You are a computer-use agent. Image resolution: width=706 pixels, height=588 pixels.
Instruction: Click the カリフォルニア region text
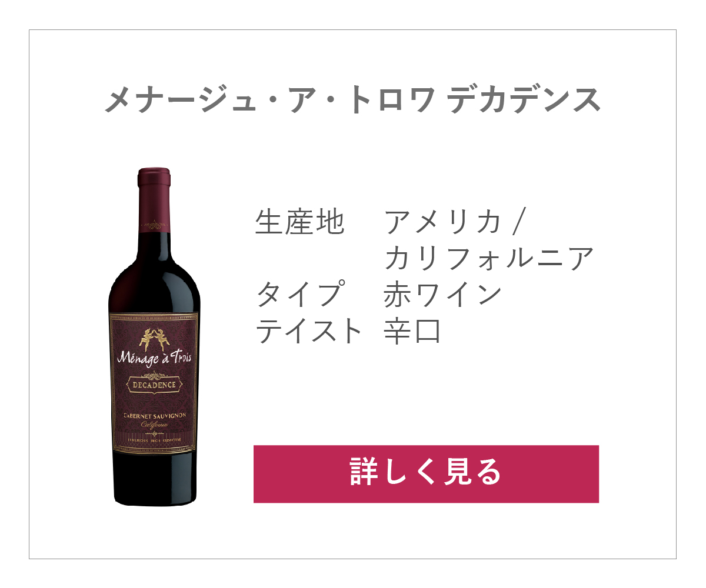click(x=488, y=259)
